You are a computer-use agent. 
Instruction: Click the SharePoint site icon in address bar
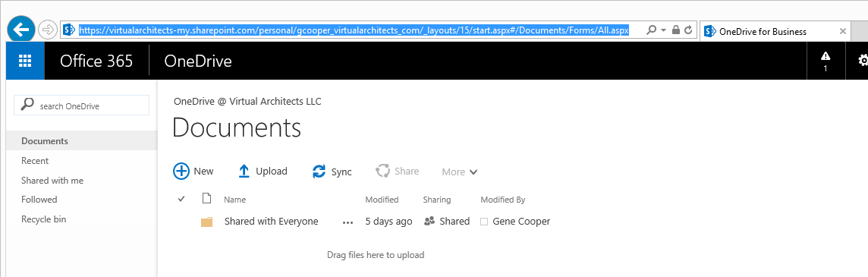click(68, 30)
